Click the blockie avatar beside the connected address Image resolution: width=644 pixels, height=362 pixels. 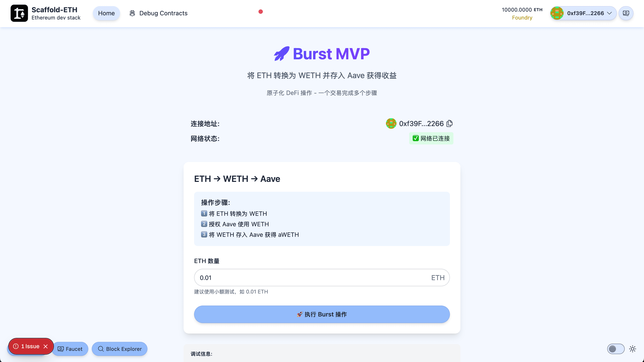tap(391, 123)
